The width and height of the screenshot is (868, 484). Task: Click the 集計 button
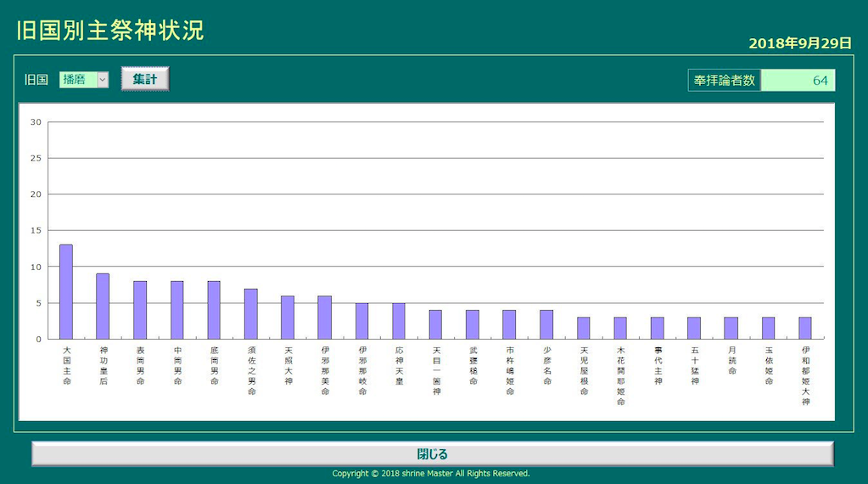[x=145, y=79]
